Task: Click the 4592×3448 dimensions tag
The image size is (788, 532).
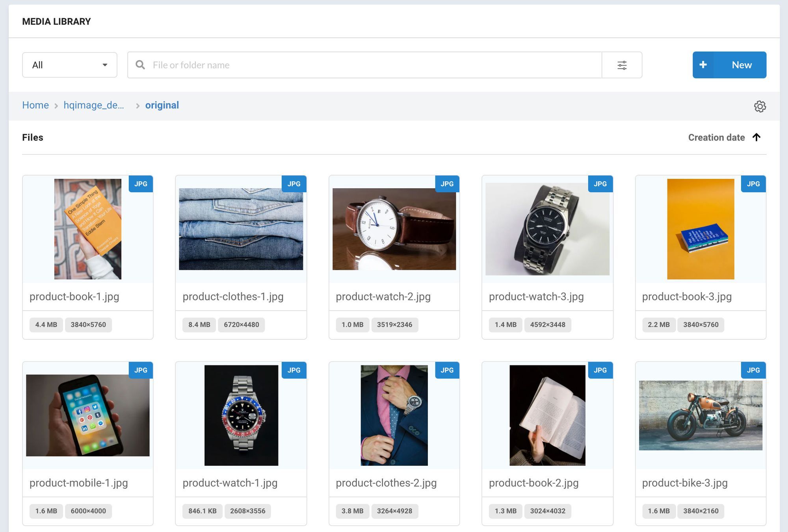Action: click(x=548, y=325)
